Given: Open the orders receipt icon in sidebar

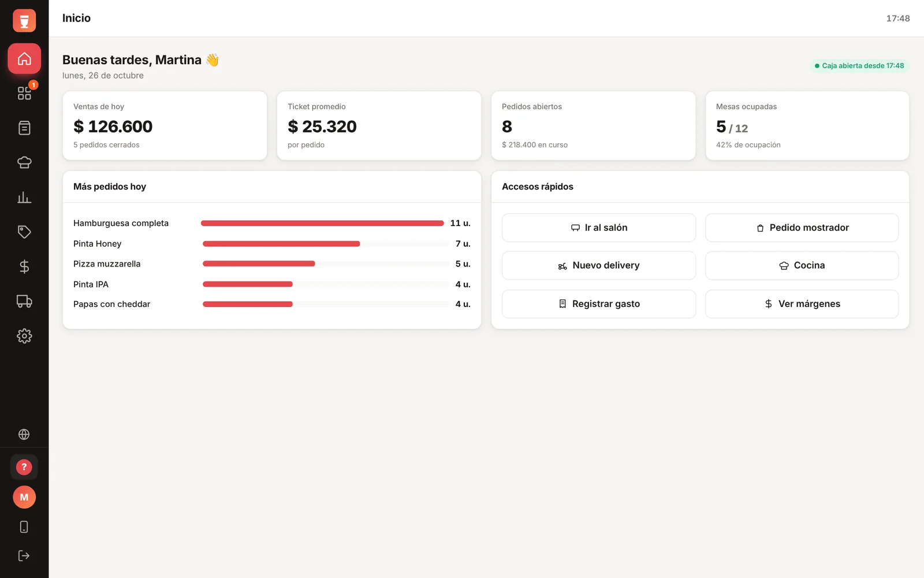Looking at the screenshot, I should click(x=24, y=128).
